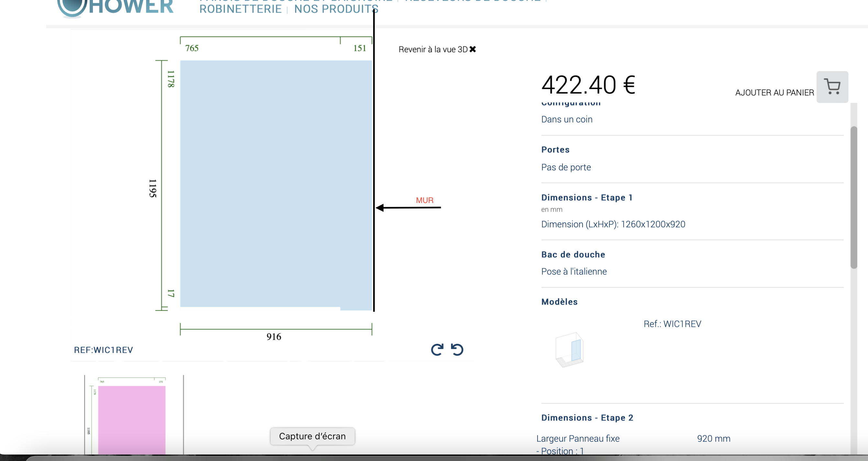Click the 920 mm panel width value
Viewport: 868px width, 461px height.
tap(713, 438)
